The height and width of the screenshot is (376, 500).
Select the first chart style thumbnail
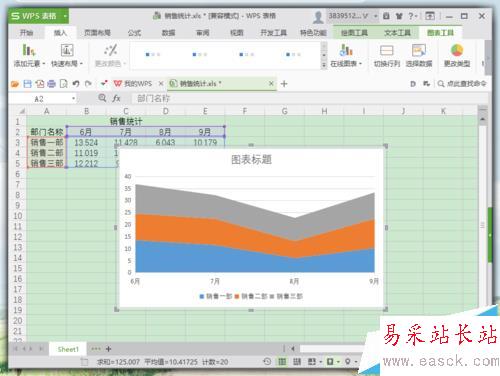[x=153, y=54]
